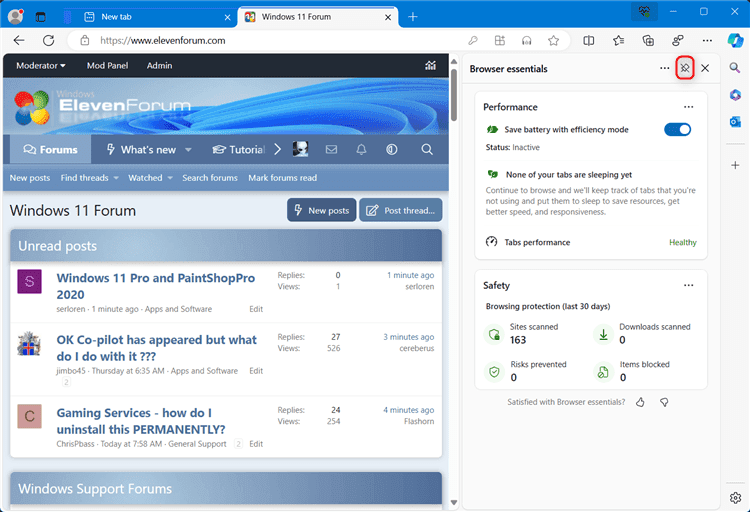Click Search forums link

[x=210, y=178]
